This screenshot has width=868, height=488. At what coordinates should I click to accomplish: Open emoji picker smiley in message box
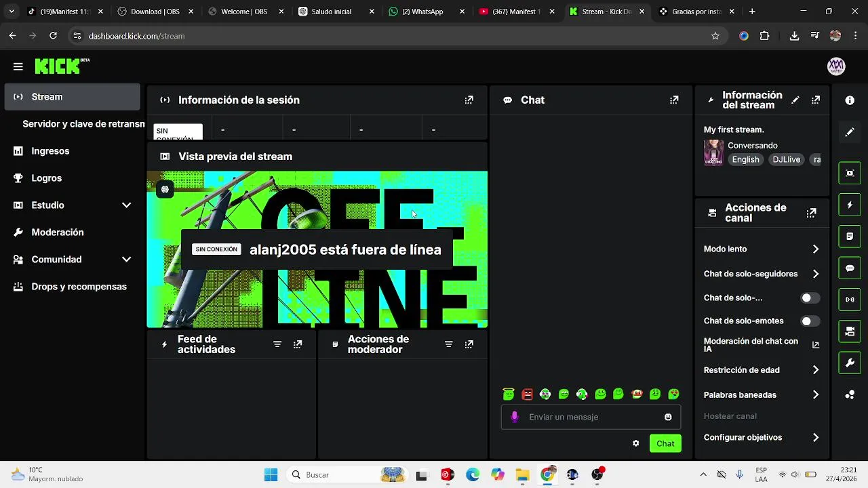668,417
